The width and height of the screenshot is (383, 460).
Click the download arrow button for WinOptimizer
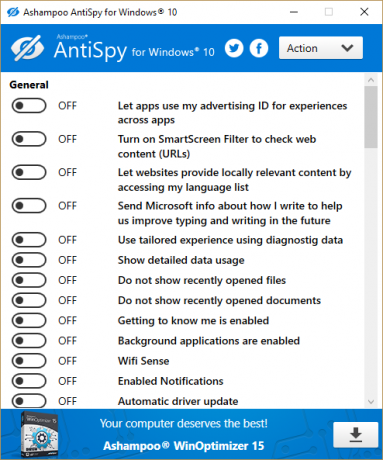(x=356, y=435)
